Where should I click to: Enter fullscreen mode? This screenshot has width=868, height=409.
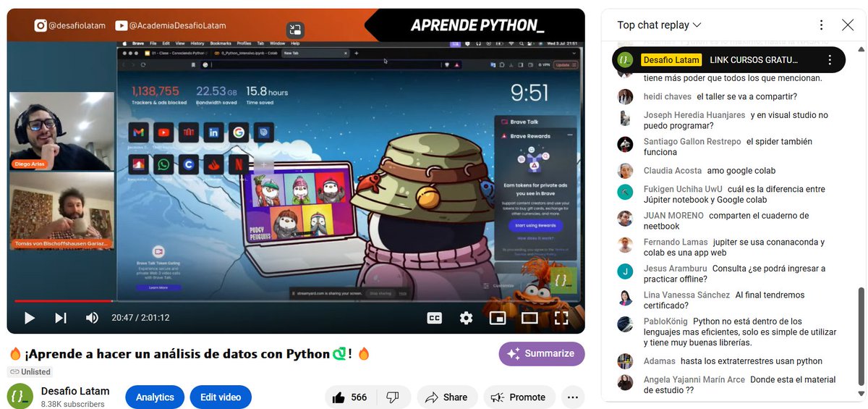point(561,318)
